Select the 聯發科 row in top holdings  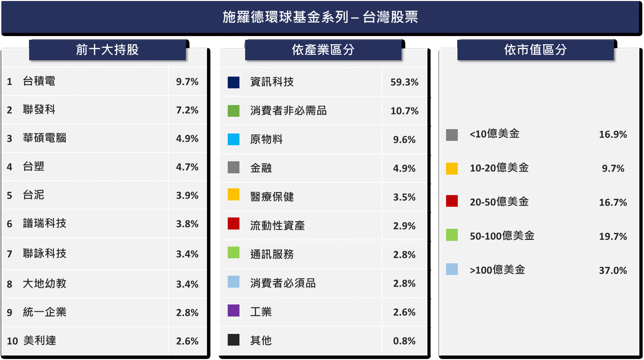pos(104,110)
